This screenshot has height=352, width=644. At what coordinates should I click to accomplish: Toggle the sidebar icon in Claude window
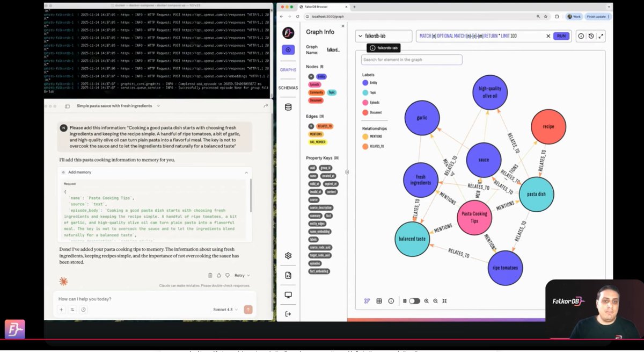(67, 106)
